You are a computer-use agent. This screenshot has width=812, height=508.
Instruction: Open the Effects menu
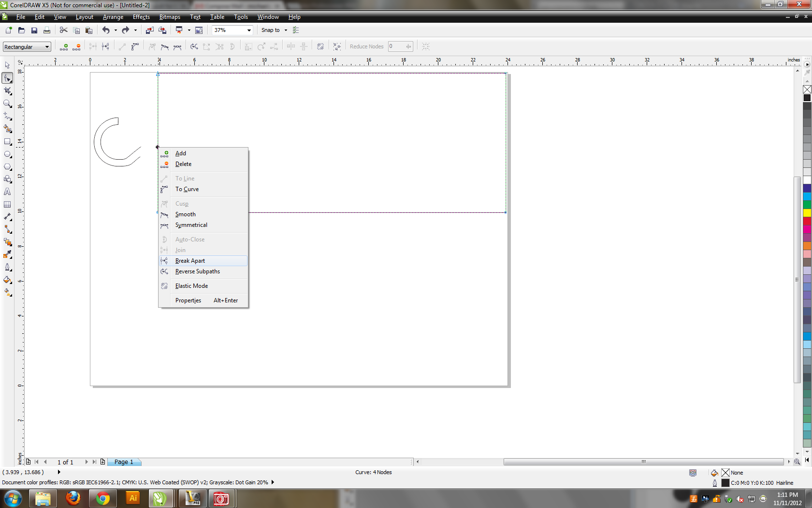141,17
